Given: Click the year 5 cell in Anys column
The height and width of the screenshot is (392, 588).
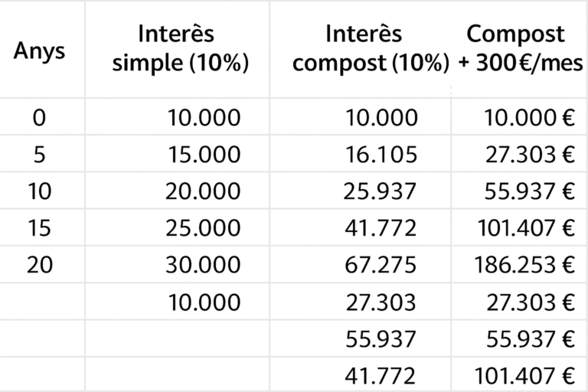Looking at the screenshot, I should (x=39, y=155).
